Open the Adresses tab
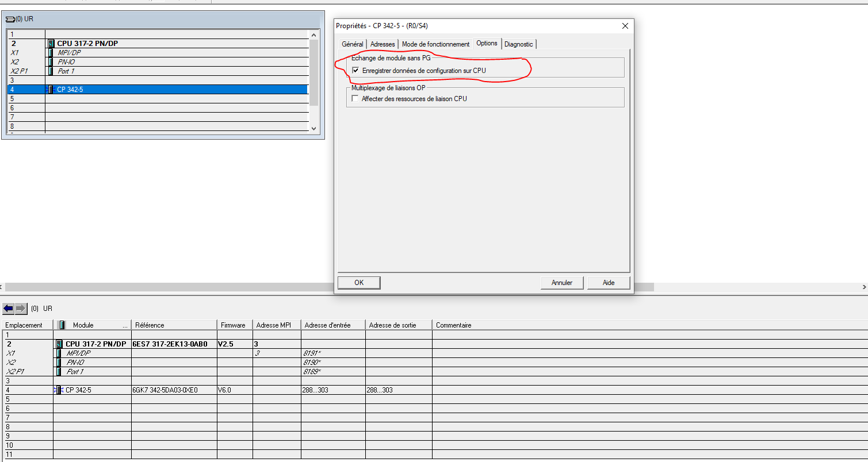 click(383, 44)
